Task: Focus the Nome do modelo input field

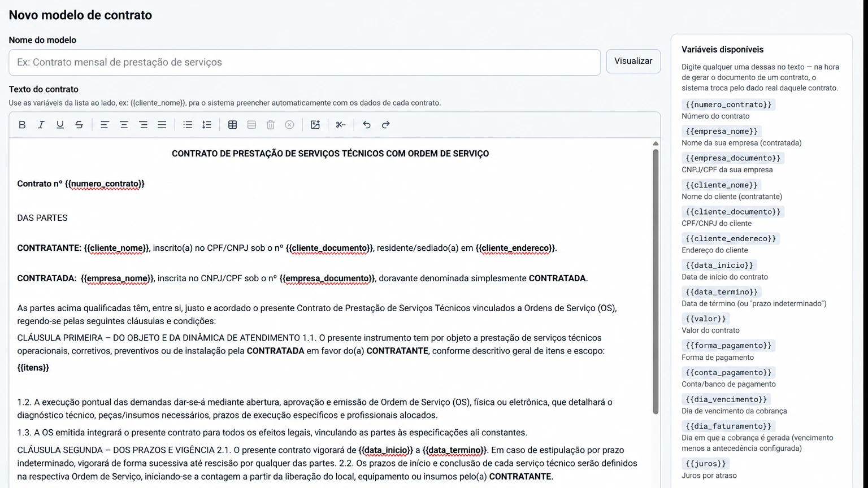Action: pyautogui.click(x=305, y=63)
